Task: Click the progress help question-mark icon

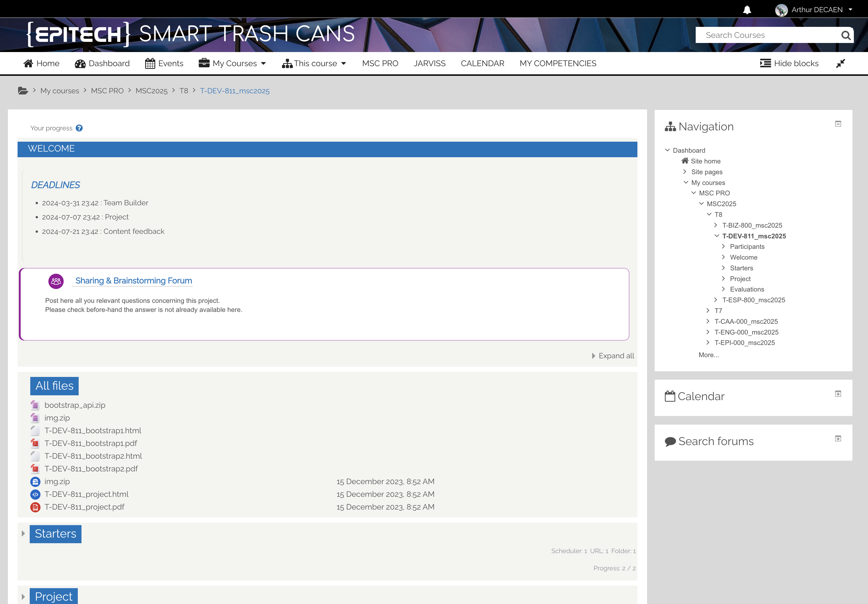Action: click(79, 128)
